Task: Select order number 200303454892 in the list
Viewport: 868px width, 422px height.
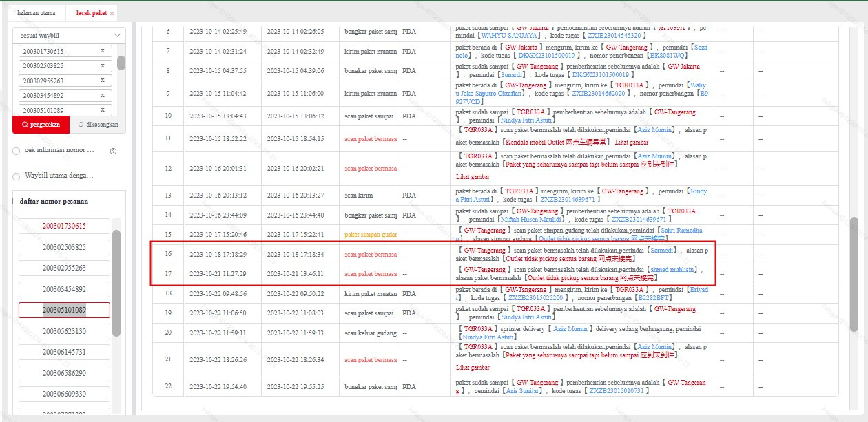Action: 64,289
